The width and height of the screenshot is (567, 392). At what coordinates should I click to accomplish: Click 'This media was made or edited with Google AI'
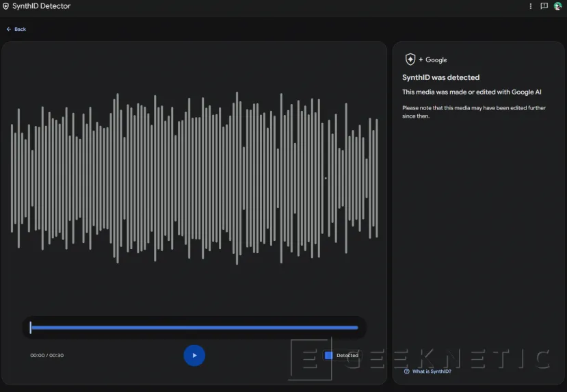pos(471,92)
